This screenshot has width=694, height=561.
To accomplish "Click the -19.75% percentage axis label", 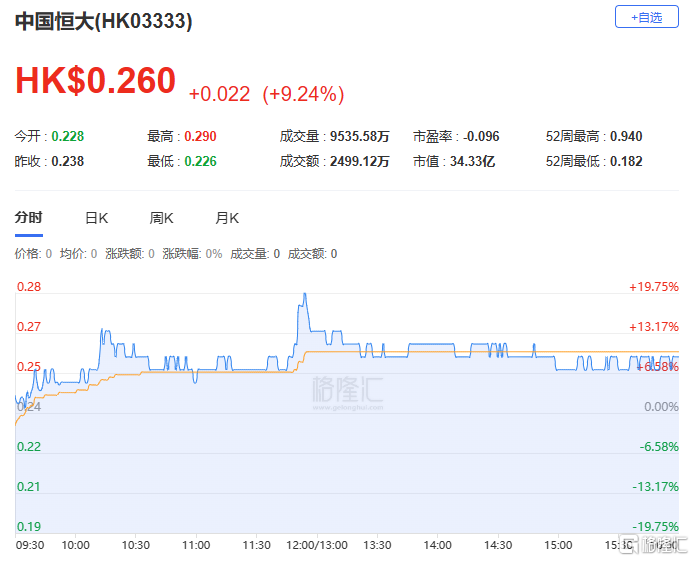I will point(655,526).
